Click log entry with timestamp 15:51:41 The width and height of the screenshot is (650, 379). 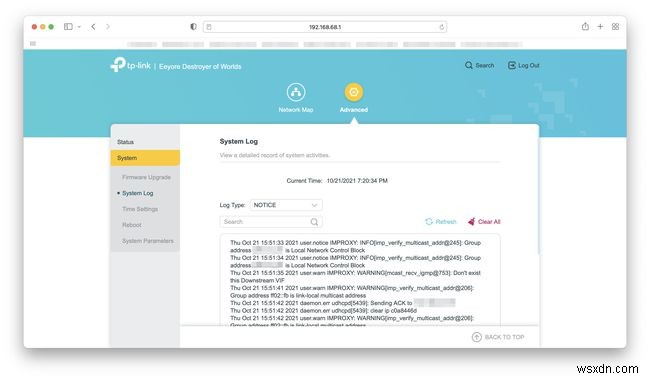tap(352, 292)
